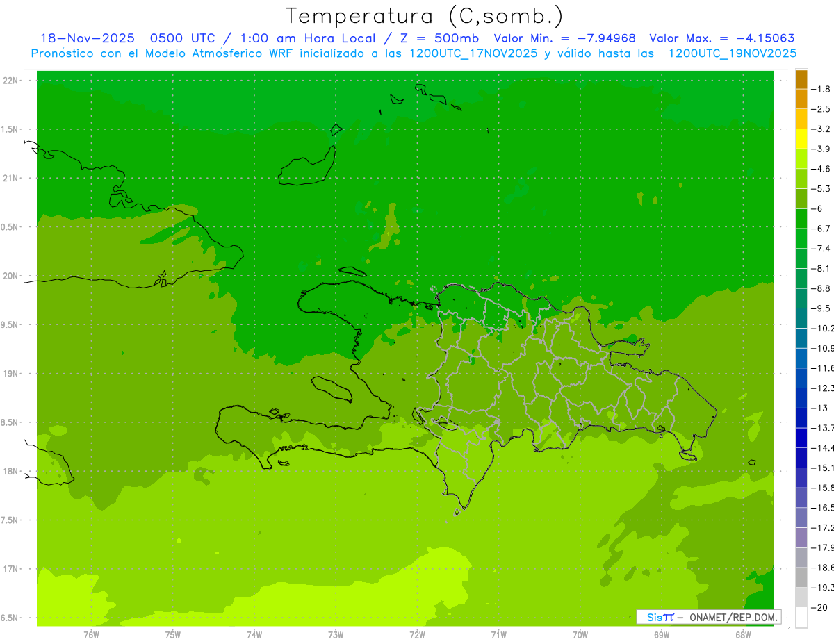The height and width of the screenshot is (644, 834).
Task: Click the legend value "-6.7"
Action: pos(821,229)
